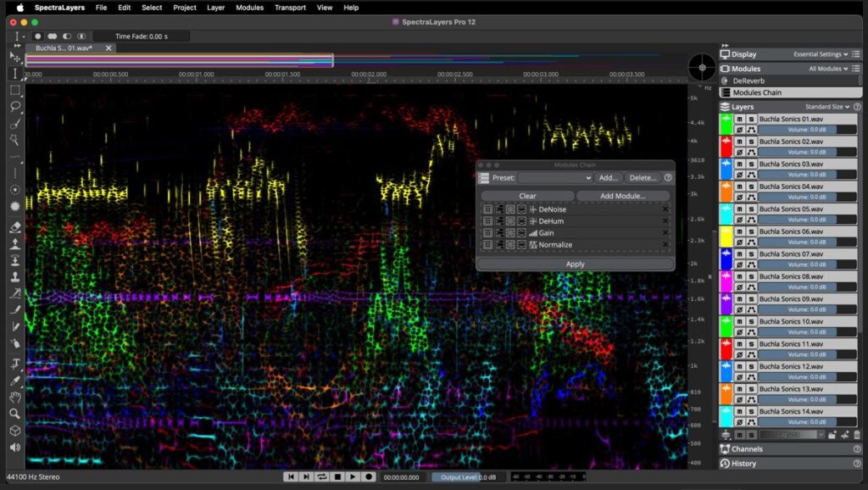
Task: Click the transport play button
Action: tap(353, 476)
